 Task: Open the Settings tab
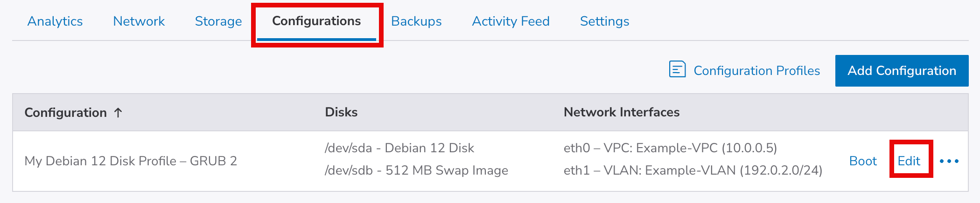coord(604,21)
